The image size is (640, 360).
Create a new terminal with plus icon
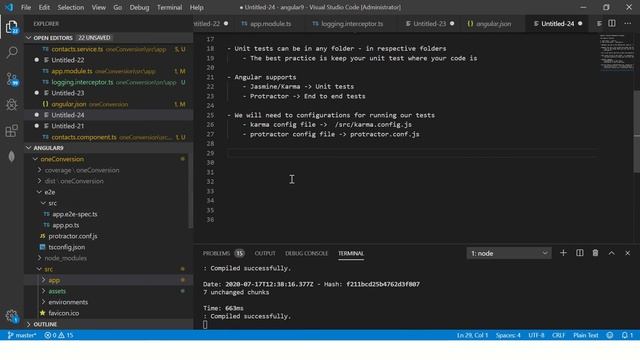pyautogui.click(x=563, y=253)
